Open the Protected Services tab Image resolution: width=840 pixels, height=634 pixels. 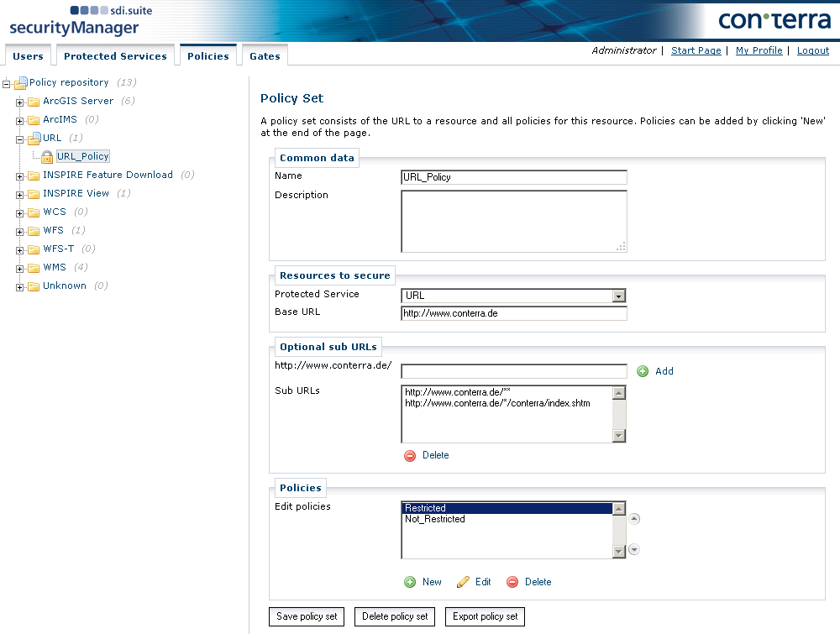pos(115,56)
